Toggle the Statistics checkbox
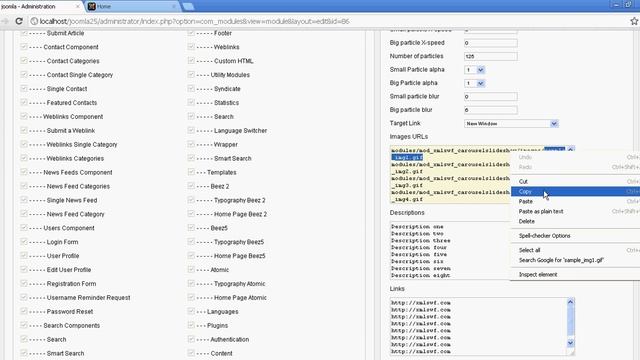This screenshot has height=360, width=640. coord(191,102)
